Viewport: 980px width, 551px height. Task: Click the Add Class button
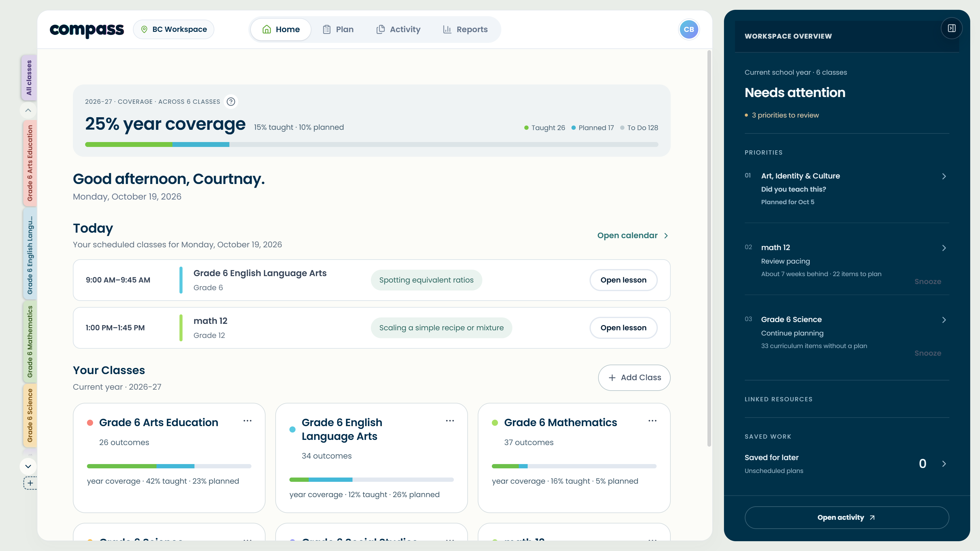pos(634,378)
